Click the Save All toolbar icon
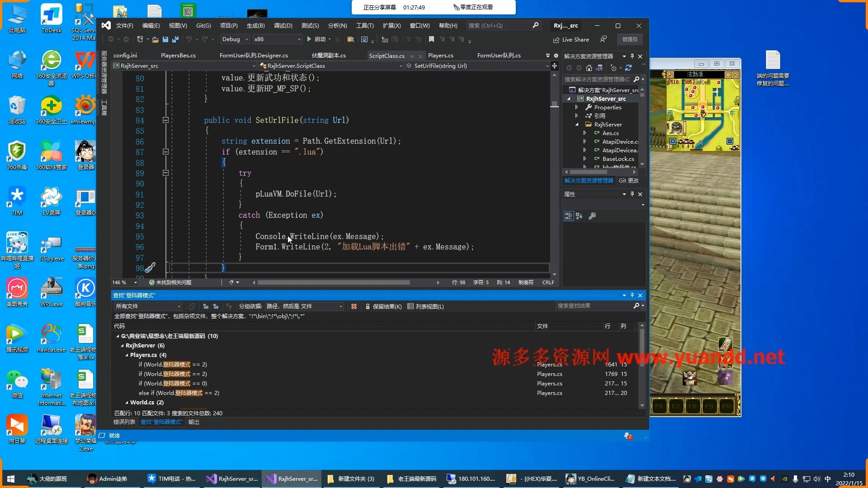Screen dimensions: 868x488 coord(175,39)
